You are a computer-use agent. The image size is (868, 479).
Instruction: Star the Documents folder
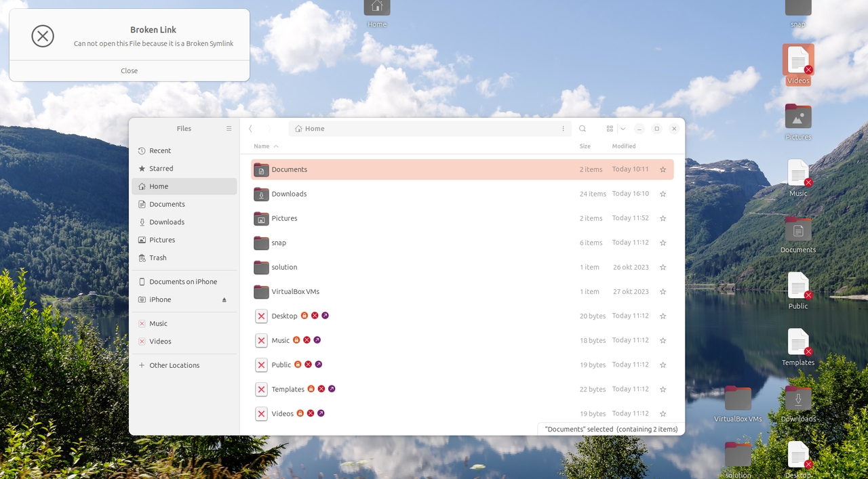[663, 169]
